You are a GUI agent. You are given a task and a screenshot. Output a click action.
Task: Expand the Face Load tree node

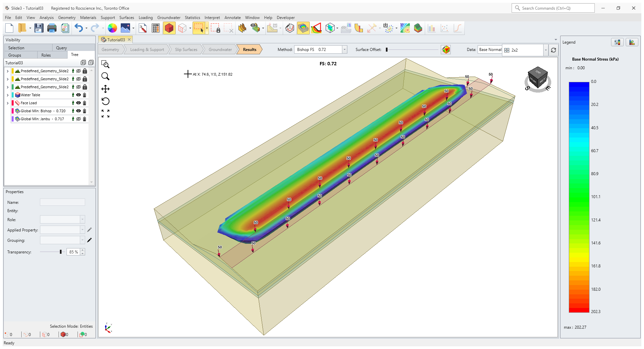8,103
